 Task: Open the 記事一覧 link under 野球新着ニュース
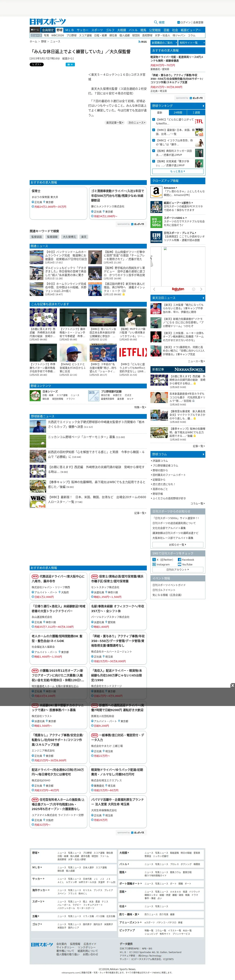pyautogui.click(x=140, y=513)
